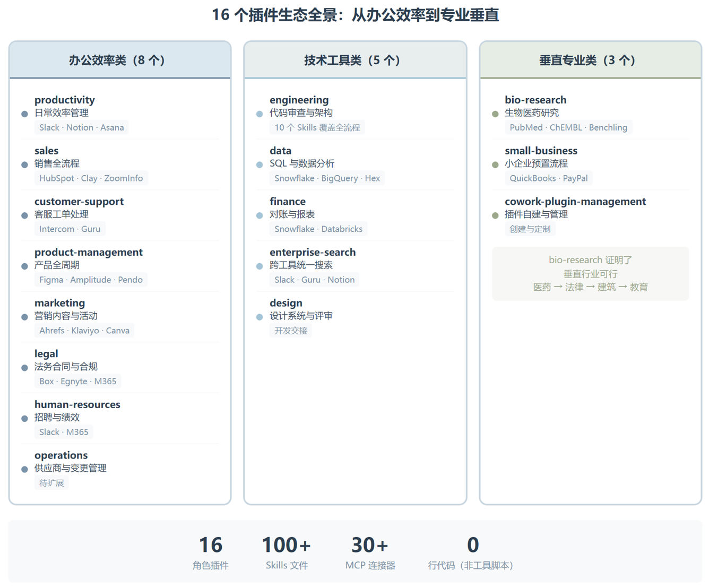Click the 'HubSpot · Clay · ZoomInfo' tag

click(91, 178)
